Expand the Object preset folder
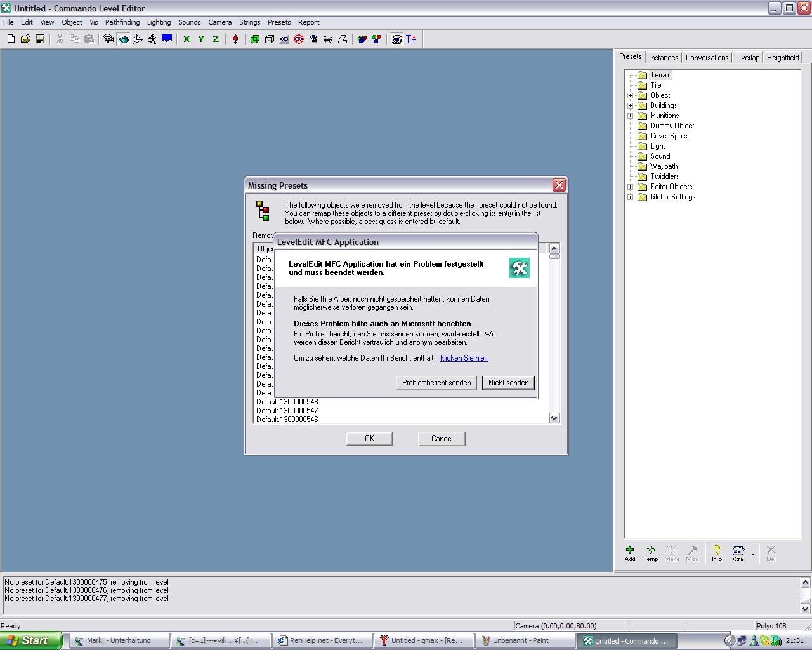 [630, 95]
